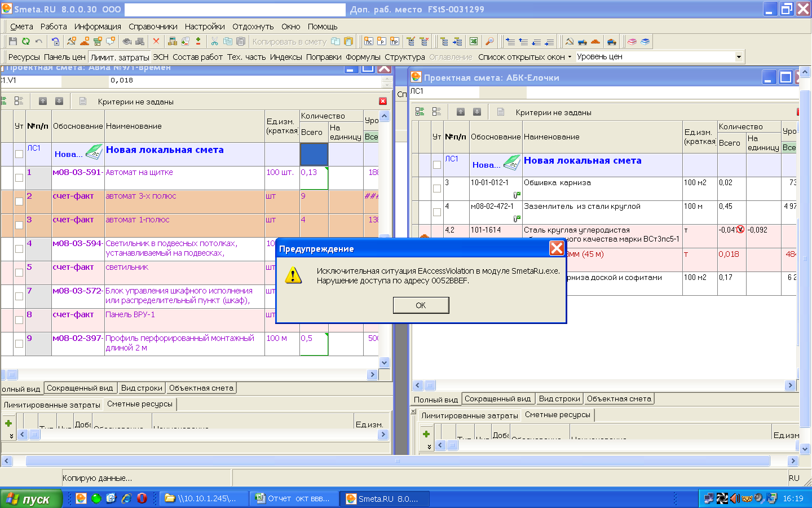Click the up arrow criteria button in Авиа window
812x508 pixels.
(43, 101)
